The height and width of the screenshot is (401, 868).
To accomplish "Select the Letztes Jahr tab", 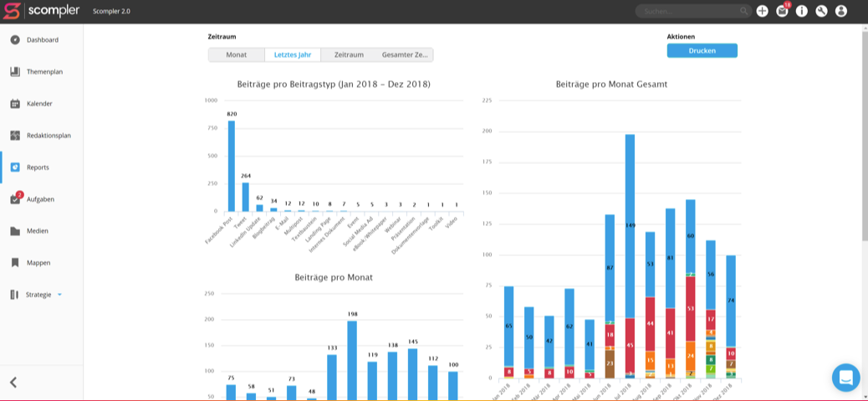I will click(x=293, y=54).
